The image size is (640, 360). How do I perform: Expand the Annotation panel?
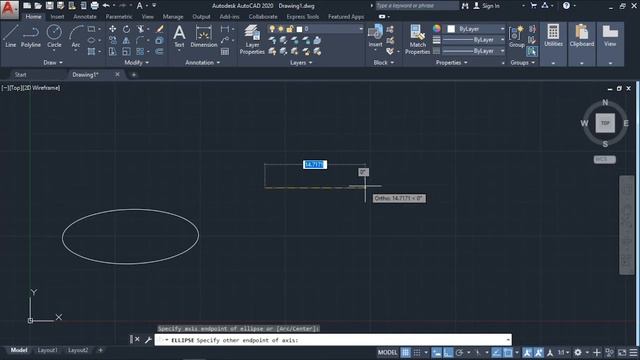click(x=202, y=62)
